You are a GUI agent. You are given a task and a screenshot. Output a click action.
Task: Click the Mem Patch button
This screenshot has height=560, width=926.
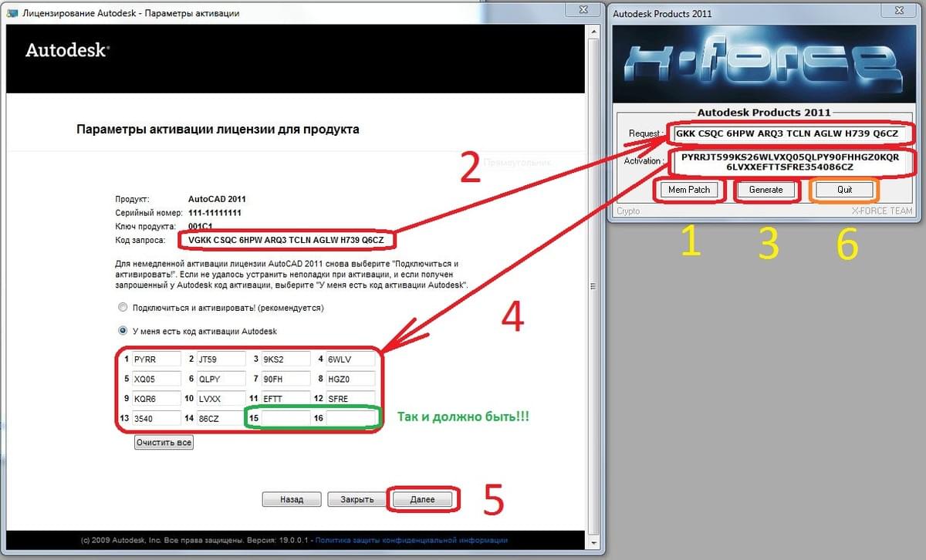click(688, 190)
